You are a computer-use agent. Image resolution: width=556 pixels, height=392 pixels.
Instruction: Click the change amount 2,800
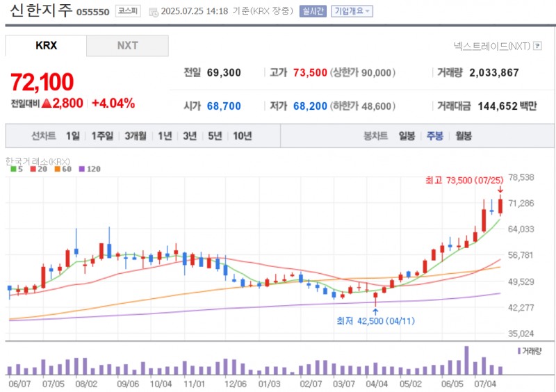67,104
